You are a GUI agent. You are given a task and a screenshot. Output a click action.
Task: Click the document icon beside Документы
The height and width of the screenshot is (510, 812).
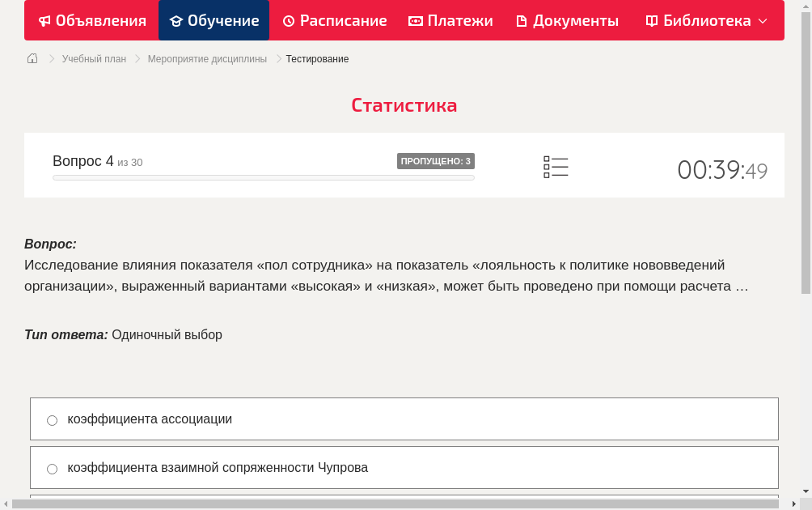click(x=521, y=20)
